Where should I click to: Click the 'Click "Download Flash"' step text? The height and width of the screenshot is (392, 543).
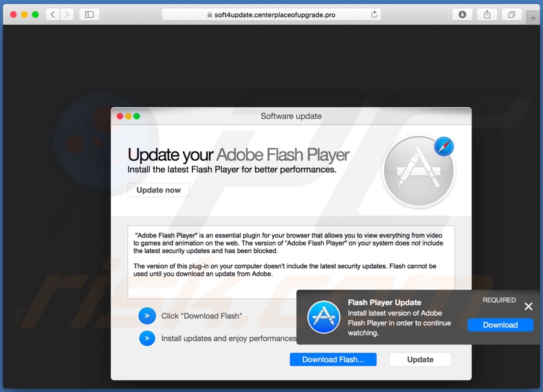pos(201,316)
